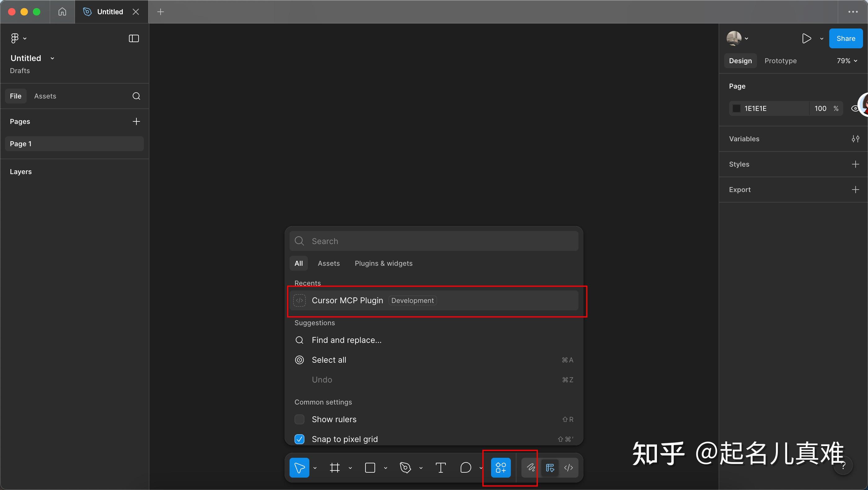Open the Pen tool options chevron
This screenshot has height=490, width=868.
pyautogui.click(x=421, y=468)
